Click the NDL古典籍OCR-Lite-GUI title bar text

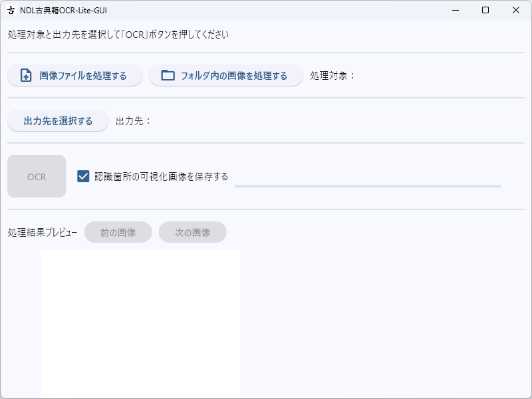pos(65,11)
